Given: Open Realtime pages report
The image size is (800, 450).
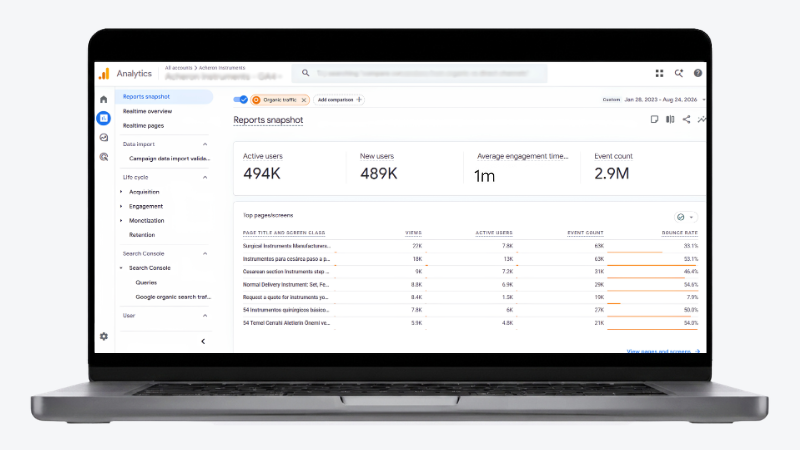Looking at the screenshot, I should pos(143,126).
